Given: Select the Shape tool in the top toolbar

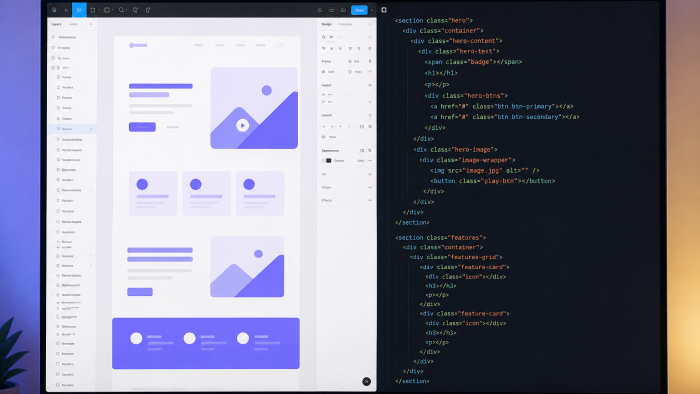Looking at the screenshot, I should pyautogui.click(x=107, y=10).
